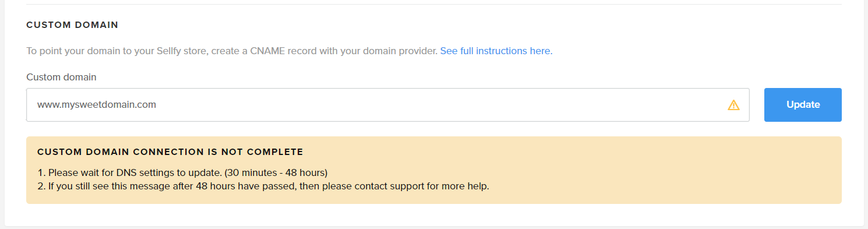Click the yellow warning triangle icon
The image size is (868, 229).
click(733, 105)
